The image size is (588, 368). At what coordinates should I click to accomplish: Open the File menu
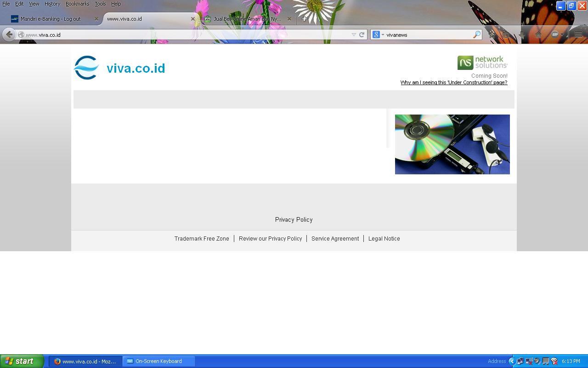pyautogui.click(x=6, y=4)
